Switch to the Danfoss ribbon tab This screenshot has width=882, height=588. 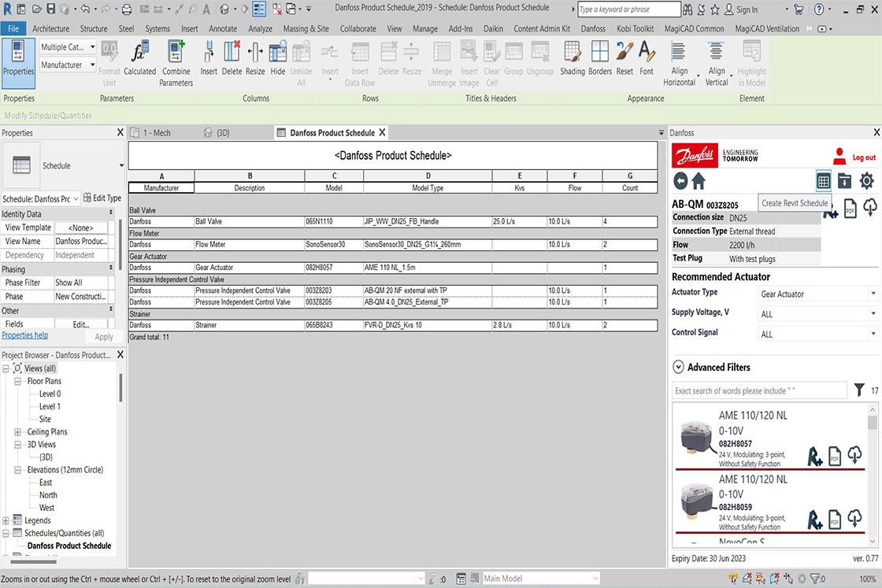click(x=593, y=28)
